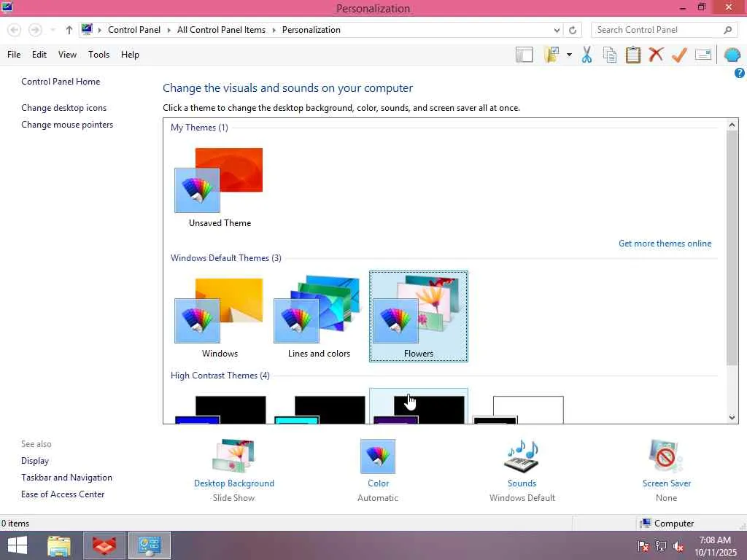Select the Flowers theme
This screenshot has height=560, width=747.
tap(418, 316)
